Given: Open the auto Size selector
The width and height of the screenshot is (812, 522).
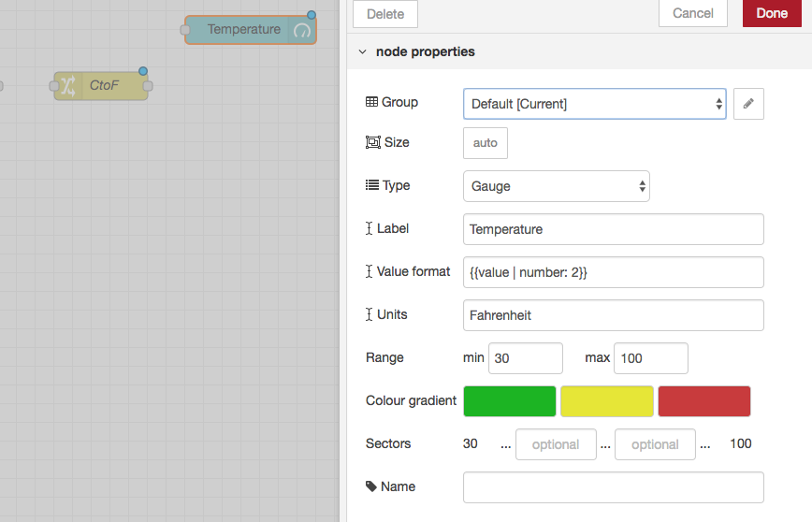Looking at the screenshot, I should pyautogui.click(x=486, y=143).
